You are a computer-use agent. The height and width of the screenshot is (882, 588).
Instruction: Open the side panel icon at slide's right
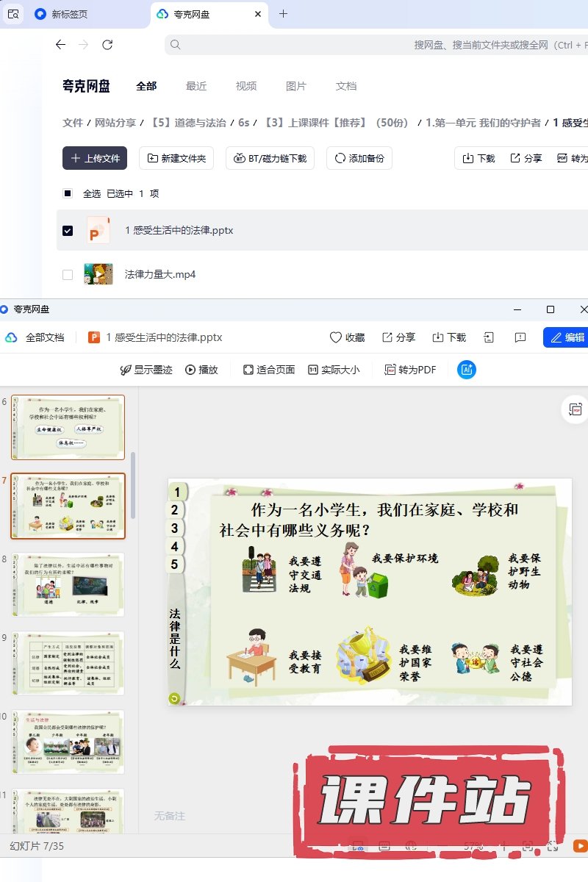tap(575, 409)
